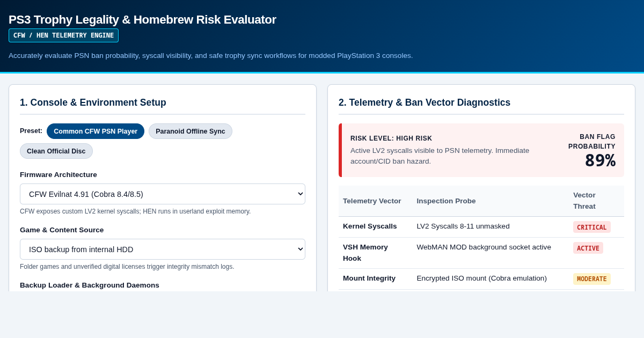Click the 89% ban flag probability value

click(x=600, y=160)
